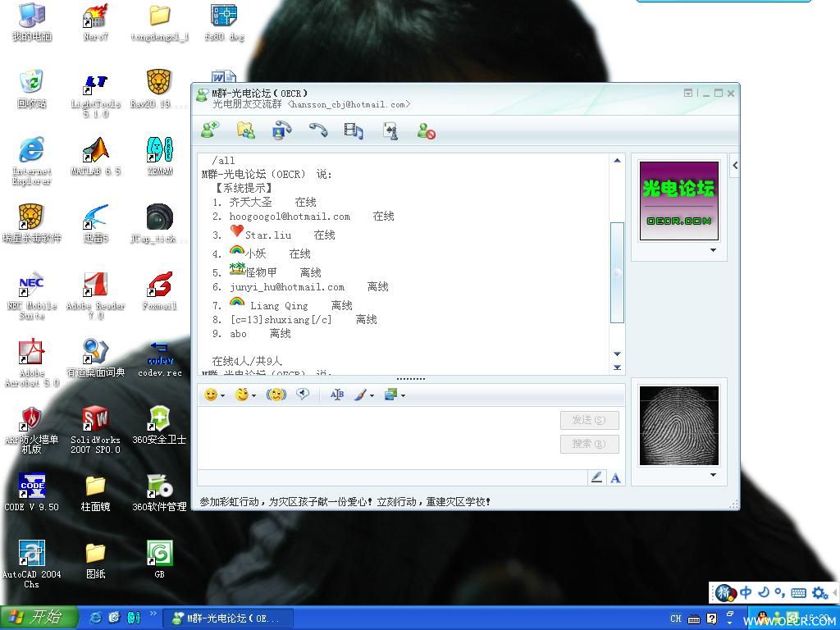This screenshot has height=630, width=840.
Task: Open the background brush dropdown
Action: click(363, 395)
